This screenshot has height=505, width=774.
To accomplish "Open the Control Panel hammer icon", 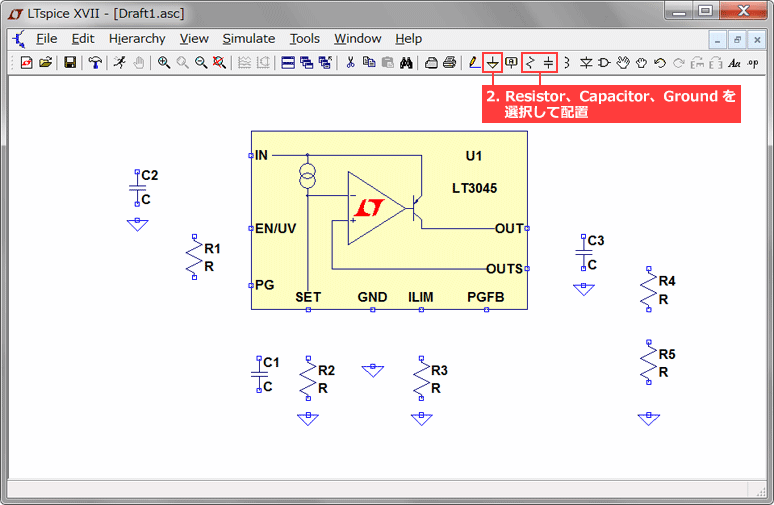I will pos(95,63).
